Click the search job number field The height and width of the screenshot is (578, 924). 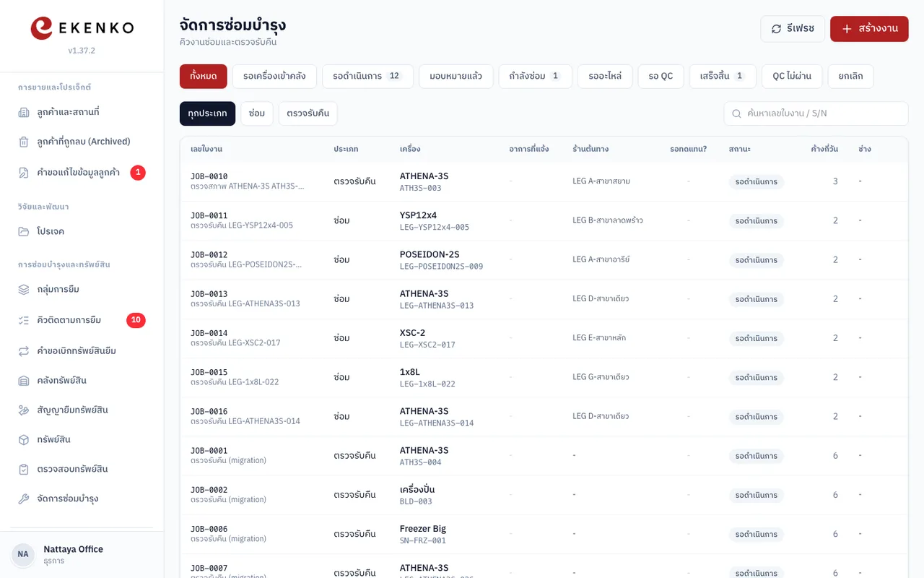pyautogui.click(x=816, y=113)
